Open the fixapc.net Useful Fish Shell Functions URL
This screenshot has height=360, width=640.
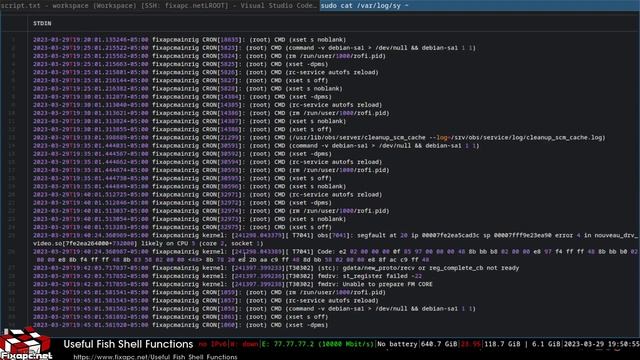pos(155,356)
